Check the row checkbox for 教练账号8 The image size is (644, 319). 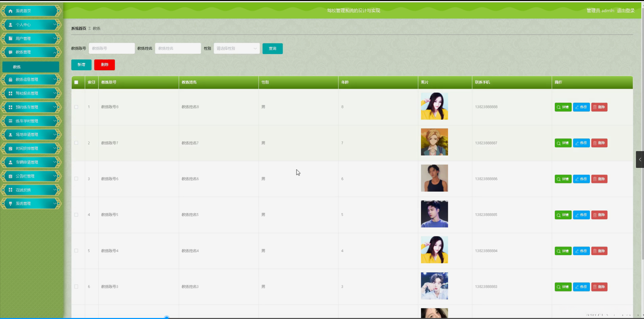[x=76, y=107]
